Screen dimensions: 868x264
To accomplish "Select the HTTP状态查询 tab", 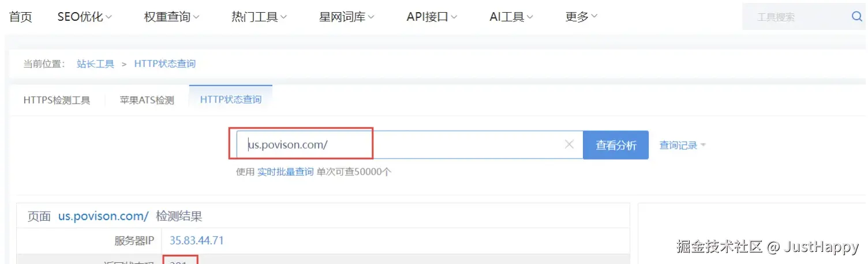I will click(x=231, y=100).
